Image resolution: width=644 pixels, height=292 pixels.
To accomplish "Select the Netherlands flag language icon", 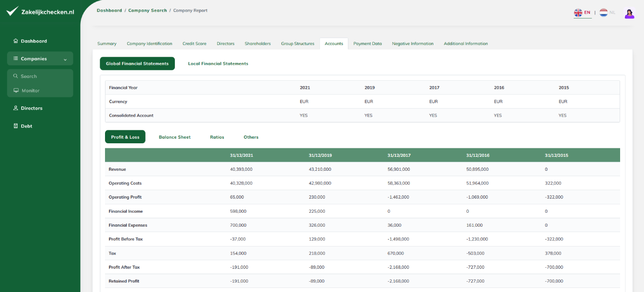I will pos(603,13).
